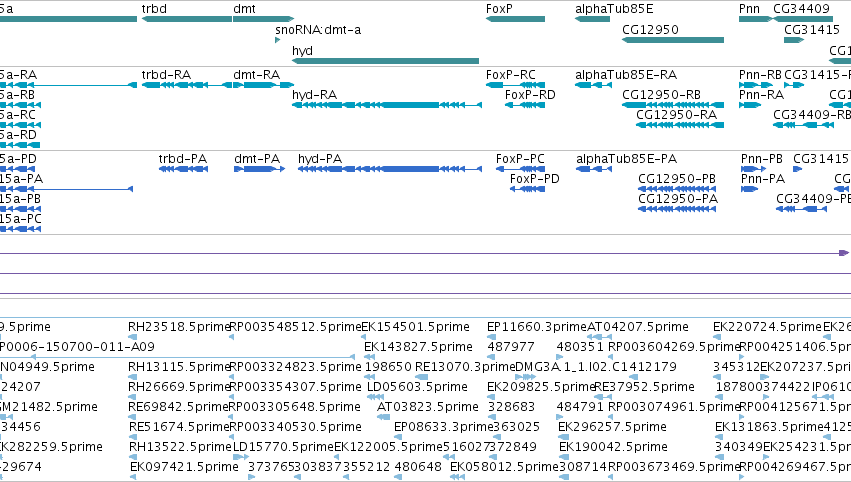Select EST EP08633.3prime
Viewport: 851px width, 482px height.
click(x=443, y=427)
